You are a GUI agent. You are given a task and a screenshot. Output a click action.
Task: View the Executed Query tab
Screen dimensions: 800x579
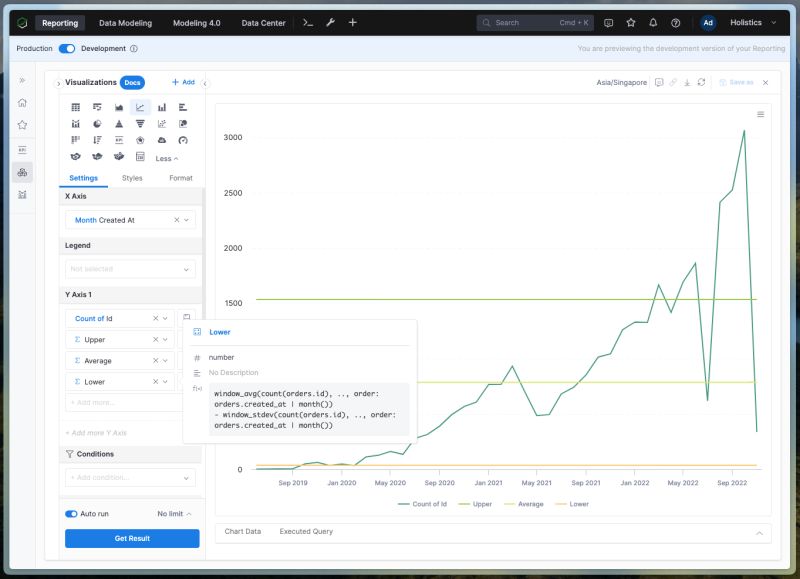[306, 532]
